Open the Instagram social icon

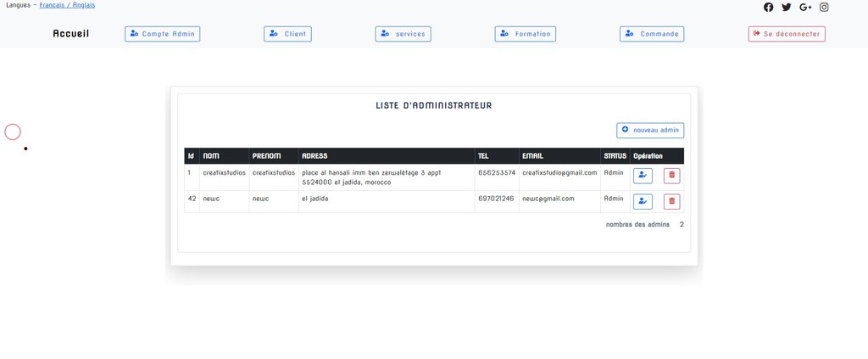click(824, 7)
